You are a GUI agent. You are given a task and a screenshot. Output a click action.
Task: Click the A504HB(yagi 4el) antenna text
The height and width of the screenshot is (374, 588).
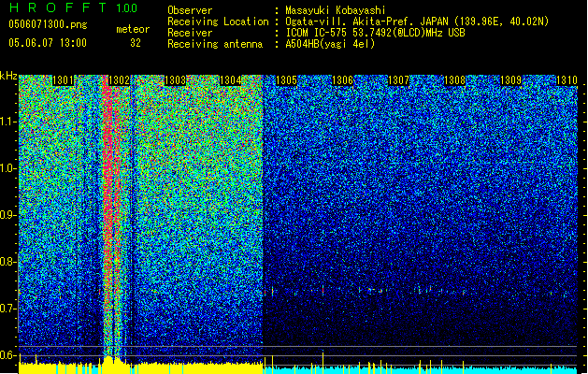coord(330,44)
